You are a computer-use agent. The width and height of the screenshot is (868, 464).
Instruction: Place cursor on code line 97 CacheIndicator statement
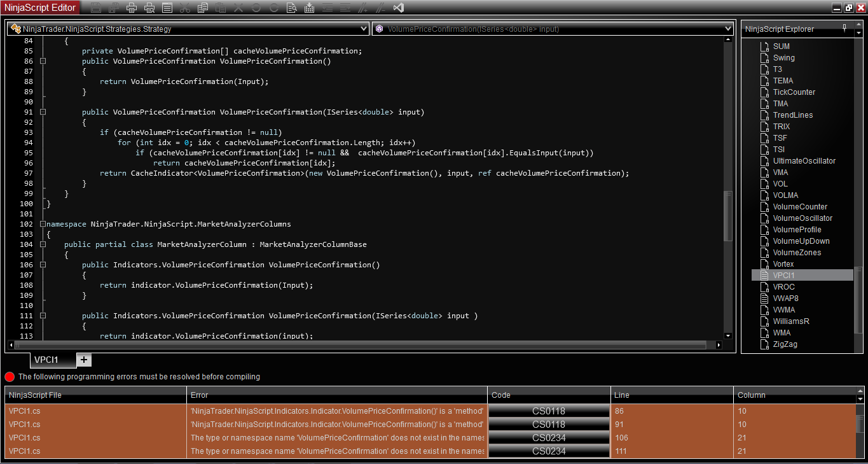click(x=364, y=173)
